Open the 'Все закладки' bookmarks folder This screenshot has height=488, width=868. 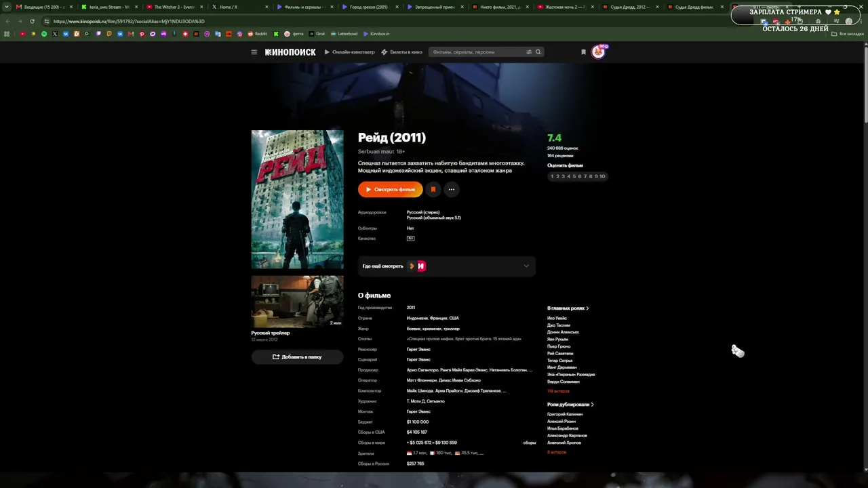coord(848,34)
